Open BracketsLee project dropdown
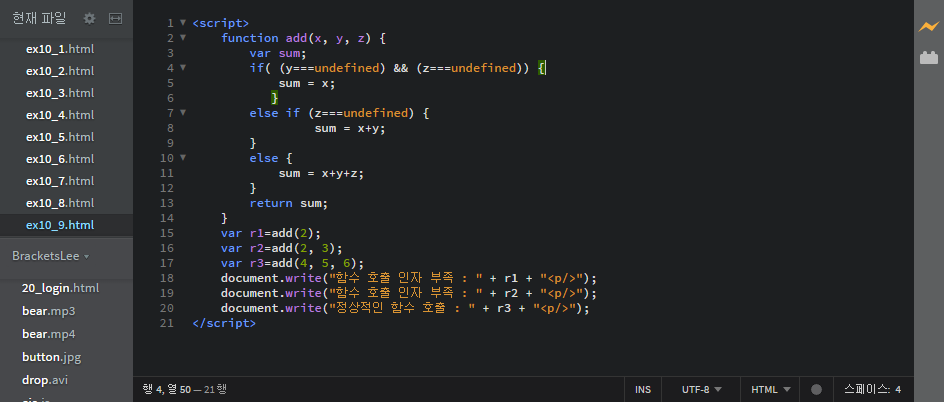Viewport: 944px width, 402px height. (51, 256)
